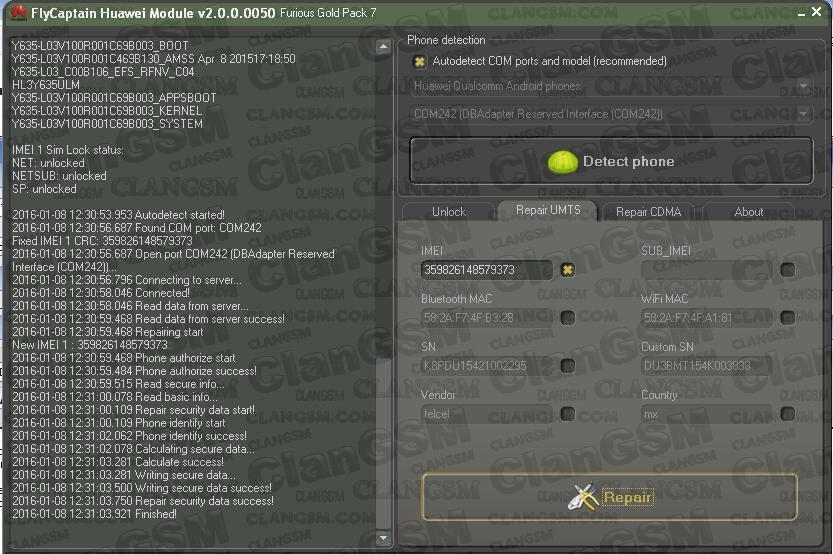Image resolution: width=833 pixels, height=554 pixels.
Task: Uncheck the IMEI repair checkbox
Action: coord(567,270)
